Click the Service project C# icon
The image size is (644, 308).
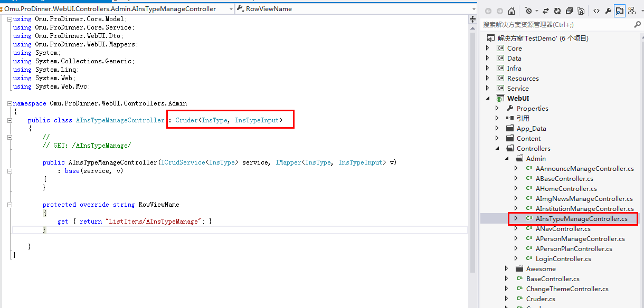pos(500,88)
